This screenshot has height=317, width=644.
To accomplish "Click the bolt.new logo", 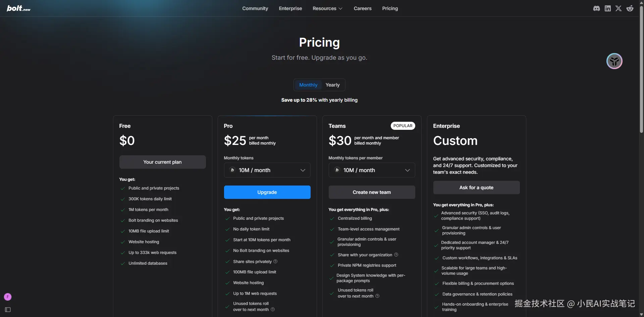I will 18,8.
